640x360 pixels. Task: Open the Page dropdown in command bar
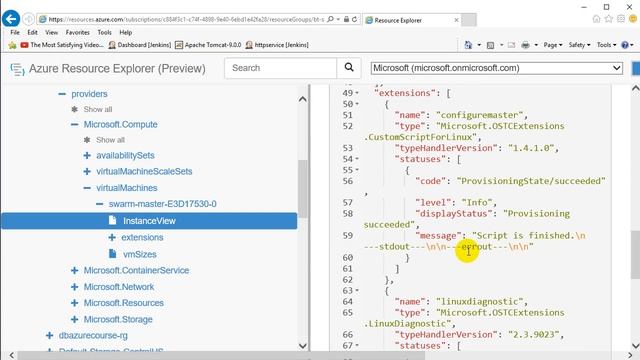click(x=553, y=45)
